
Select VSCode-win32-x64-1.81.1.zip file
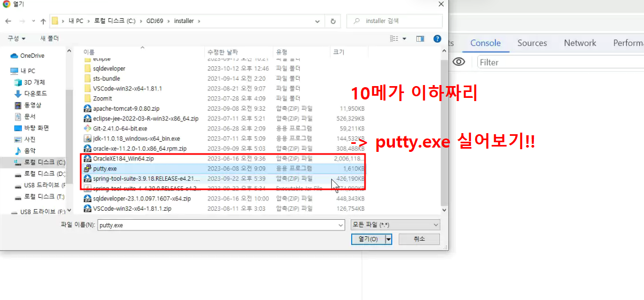point(132,209)
